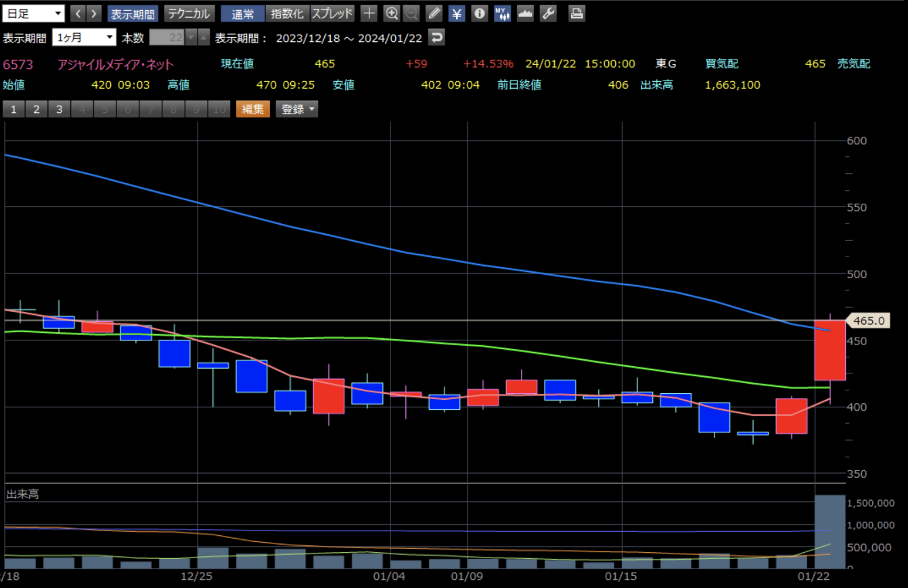Go to next period with right arrow
This screenshot has width=908, height=588.
94,14
